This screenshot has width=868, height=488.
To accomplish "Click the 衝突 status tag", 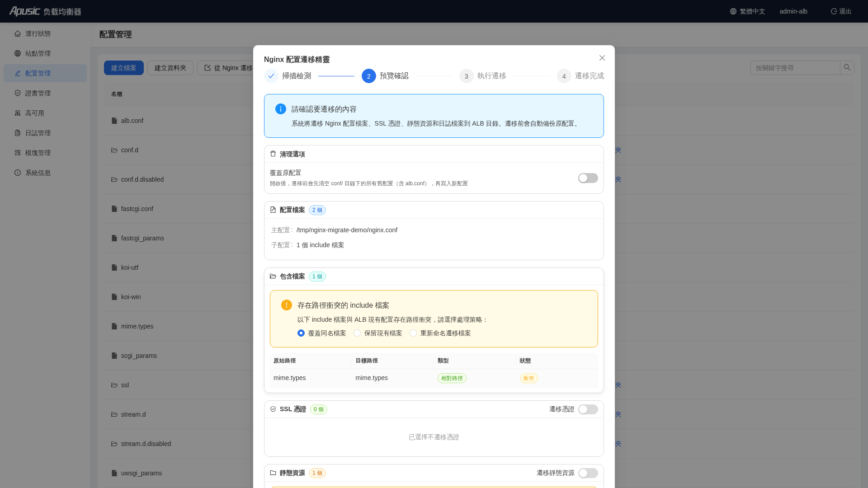I will (528, 378).
